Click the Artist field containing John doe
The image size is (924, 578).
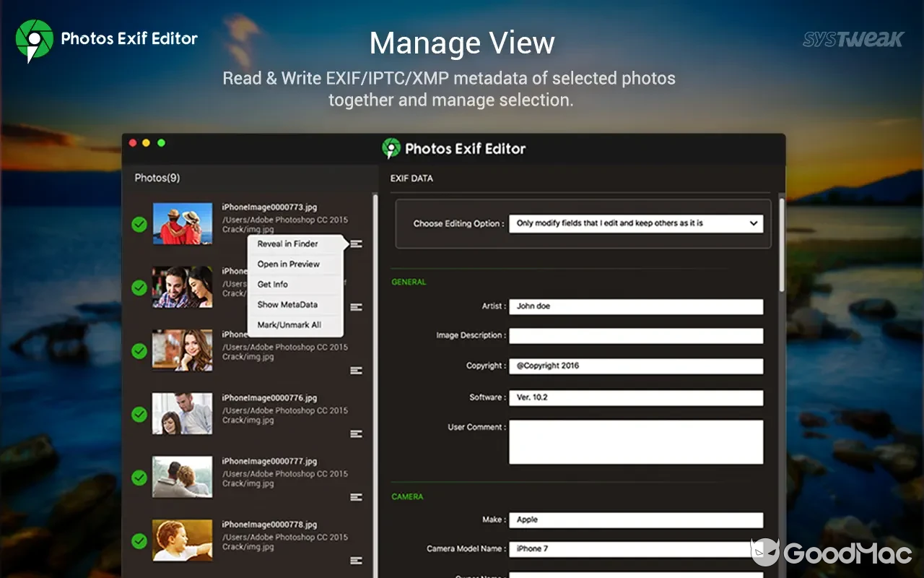(636, 306)
